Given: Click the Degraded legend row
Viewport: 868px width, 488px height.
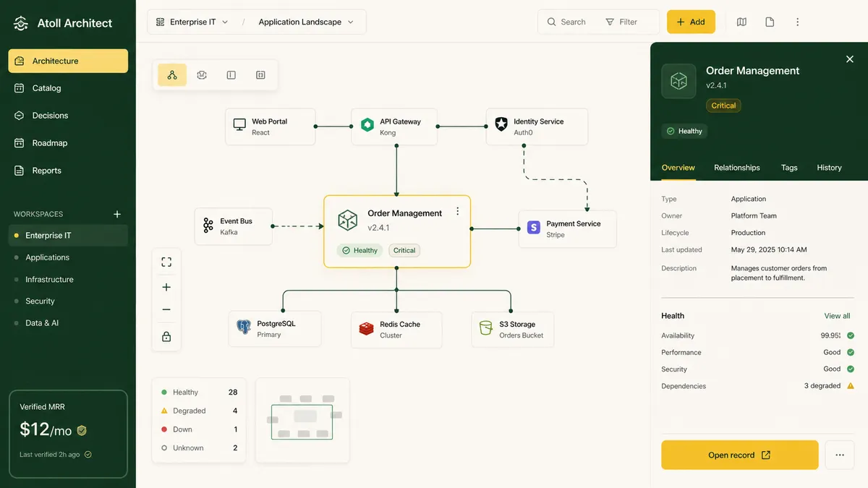Looking at the screenshot, I should pos(199,411).
